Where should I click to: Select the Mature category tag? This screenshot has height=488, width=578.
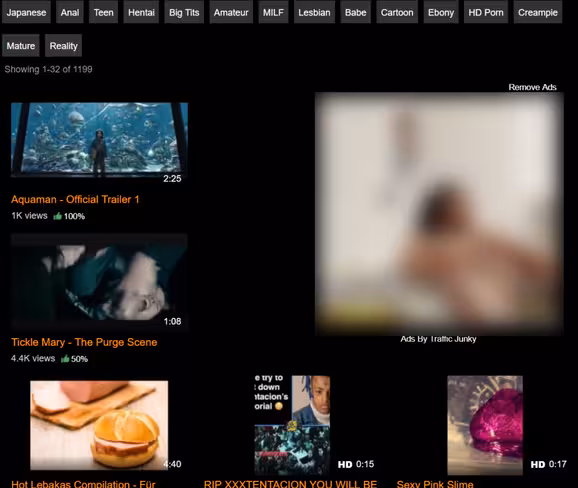[x=21, y=46]
